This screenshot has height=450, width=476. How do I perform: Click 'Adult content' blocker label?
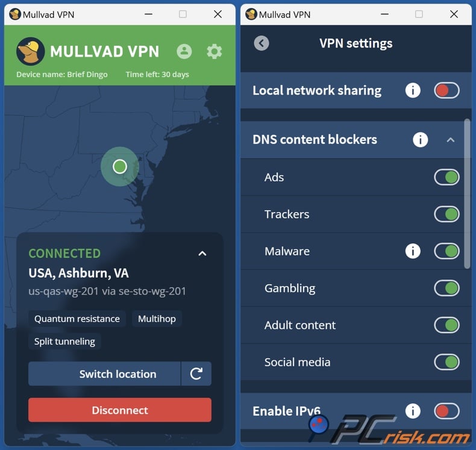click(x=300, y=325)
